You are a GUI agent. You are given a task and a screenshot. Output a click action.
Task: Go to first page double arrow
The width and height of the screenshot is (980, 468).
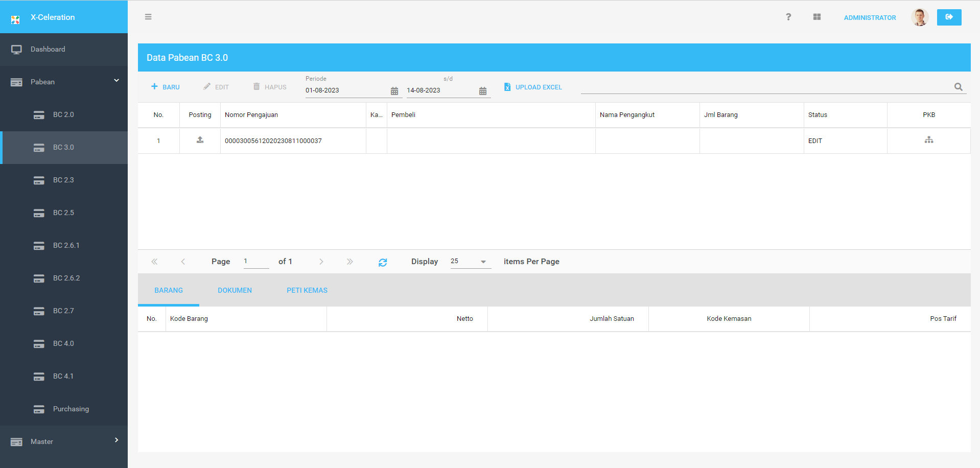point(154,262)
